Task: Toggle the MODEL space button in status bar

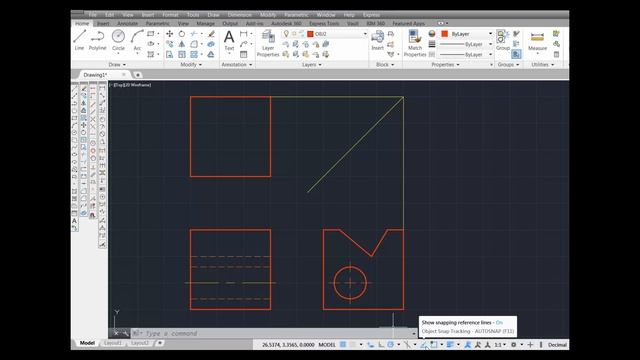Action: [327, 345]
